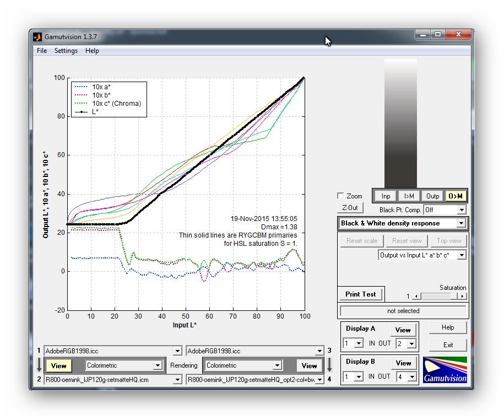Click the saturation slider's left arrow
This screenshot has height=420, width=504.
coord(416,297)
